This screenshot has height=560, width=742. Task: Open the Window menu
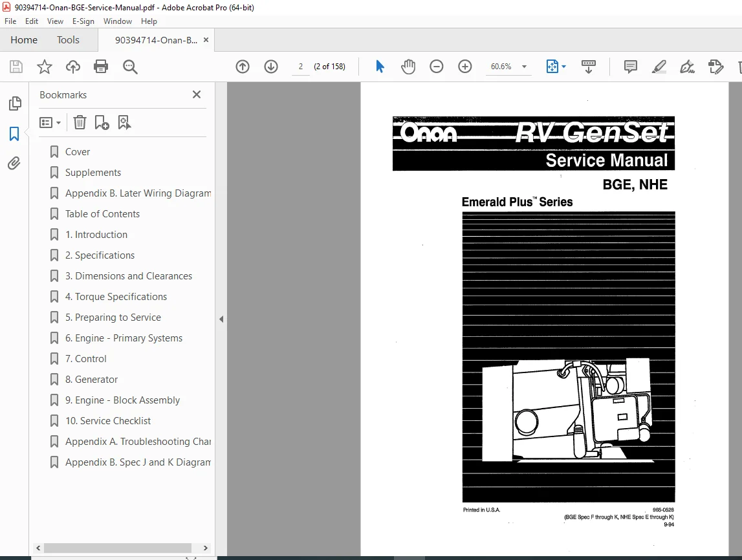click(118, 21)
